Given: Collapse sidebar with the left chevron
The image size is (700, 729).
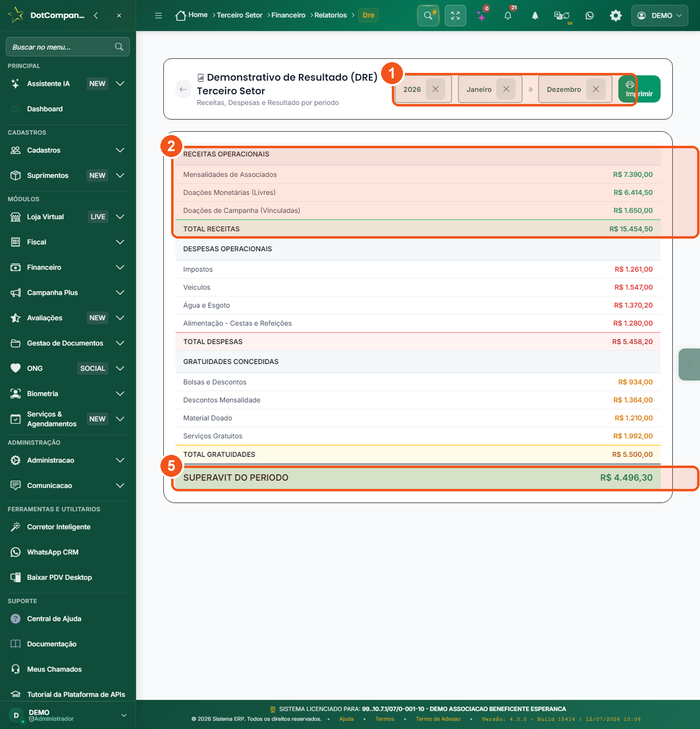Looking at the screenshot, I should click(96, 16).
